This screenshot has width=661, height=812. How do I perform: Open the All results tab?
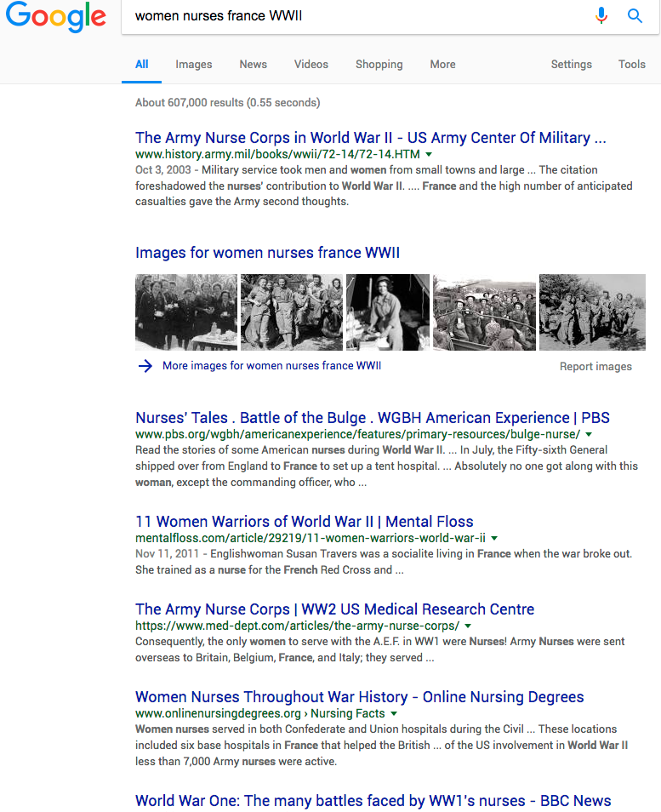point(142,64)
